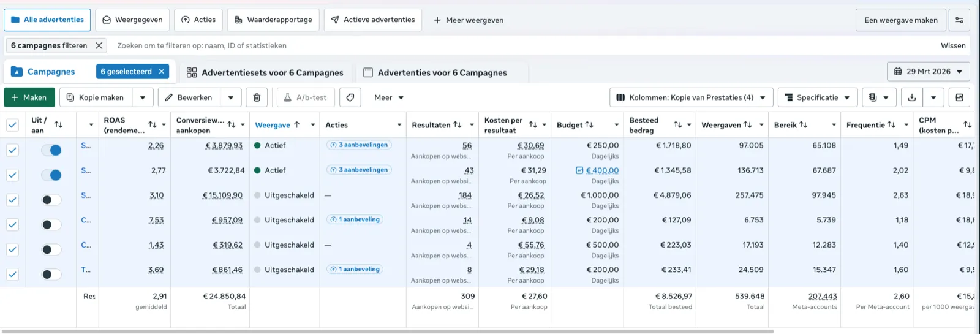Sort by Bereik column arrows

point(803,125)
